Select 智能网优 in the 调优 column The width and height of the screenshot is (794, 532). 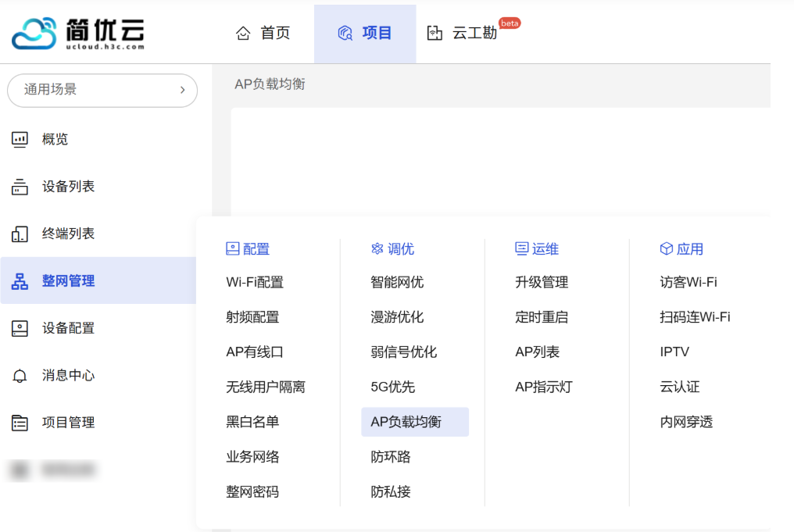click(397, 282)
